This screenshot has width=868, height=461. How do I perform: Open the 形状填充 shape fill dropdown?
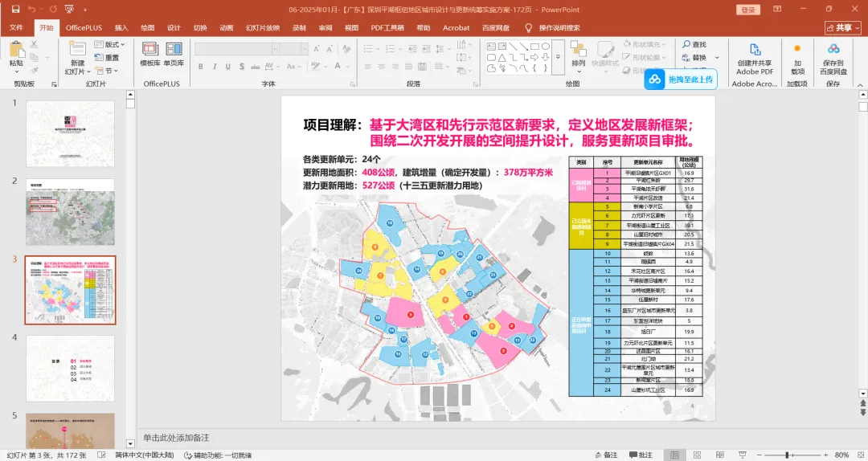coord(645,44)
